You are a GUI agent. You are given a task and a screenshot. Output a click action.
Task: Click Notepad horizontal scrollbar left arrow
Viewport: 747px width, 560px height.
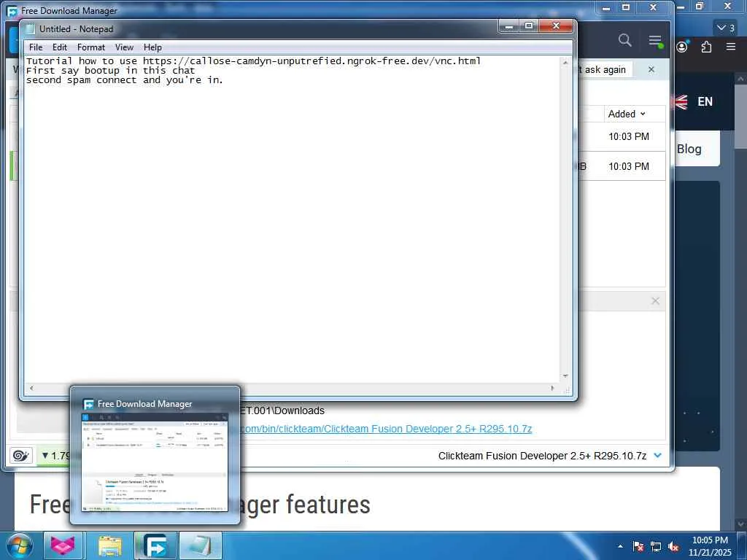31,388
